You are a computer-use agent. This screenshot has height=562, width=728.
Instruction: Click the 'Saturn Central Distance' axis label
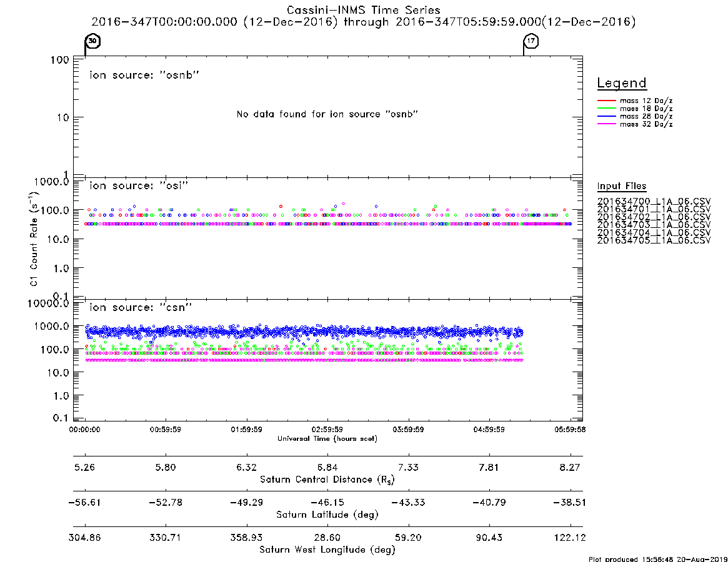[x=327, y=480]
